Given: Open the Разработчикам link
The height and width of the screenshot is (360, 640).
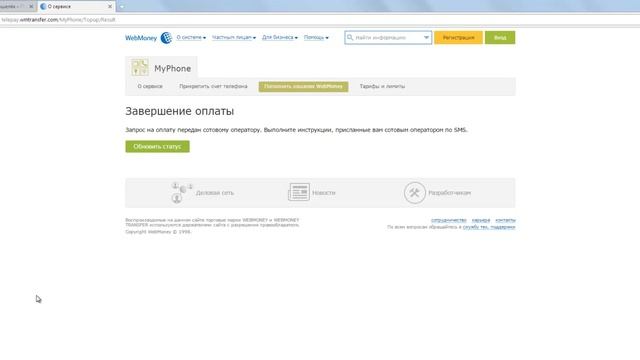Looking at the screenshot, I should [x=449, y=193].
